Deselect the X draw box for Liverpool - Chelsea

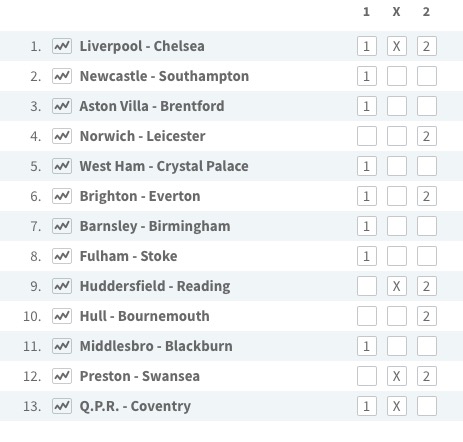(x=397, y=46)
